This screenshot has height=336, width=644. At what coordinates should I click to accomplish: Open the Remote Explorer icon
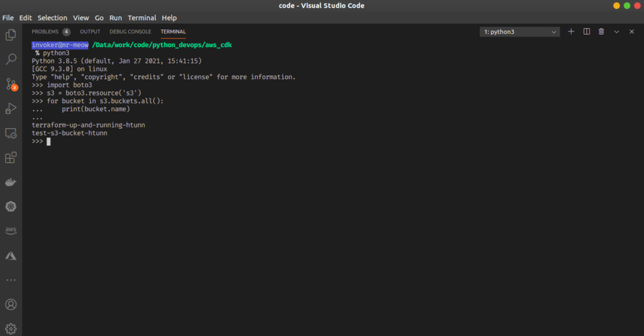click(x=11, y=133)
